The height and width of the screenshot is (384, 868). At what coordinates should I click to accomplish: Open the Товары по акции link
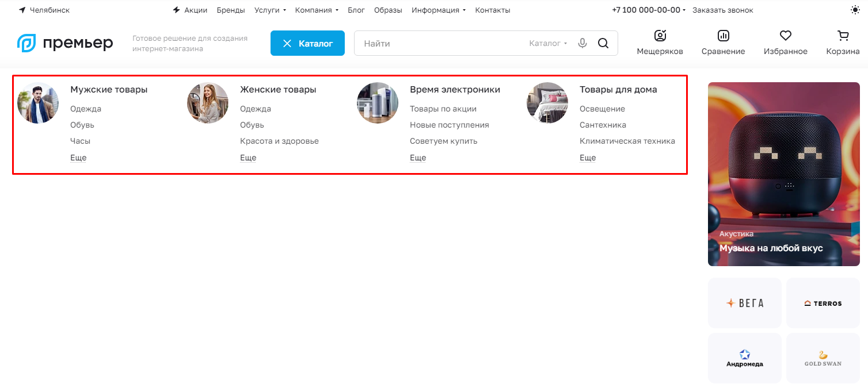(443, 109)
